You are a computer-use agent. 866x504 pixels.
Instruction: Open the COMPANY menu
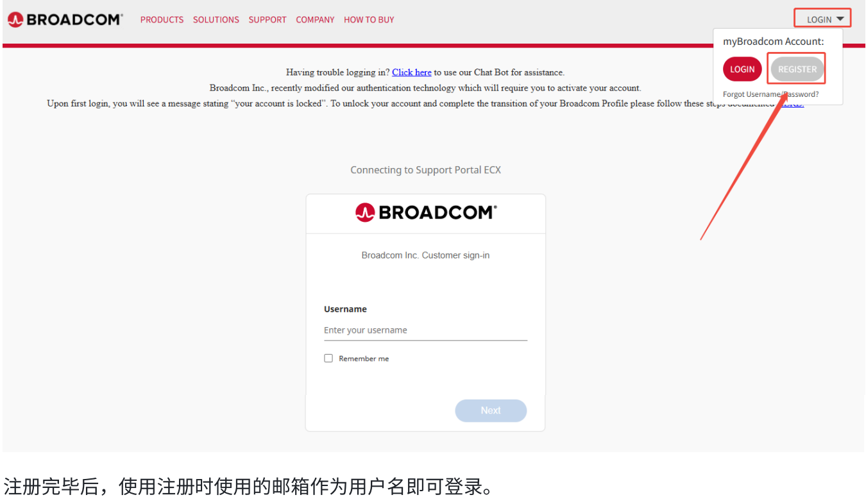coord(315,20)
